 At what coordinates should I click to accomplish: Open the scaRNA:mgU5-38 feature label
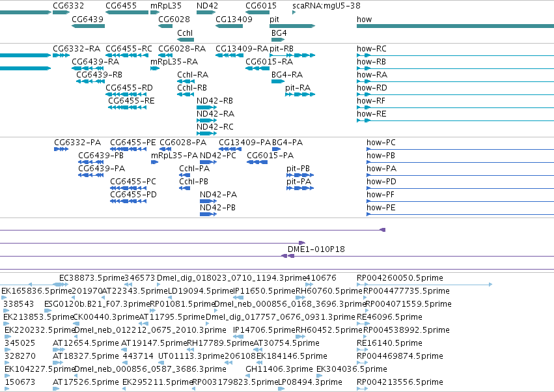(x=326, y=6)
